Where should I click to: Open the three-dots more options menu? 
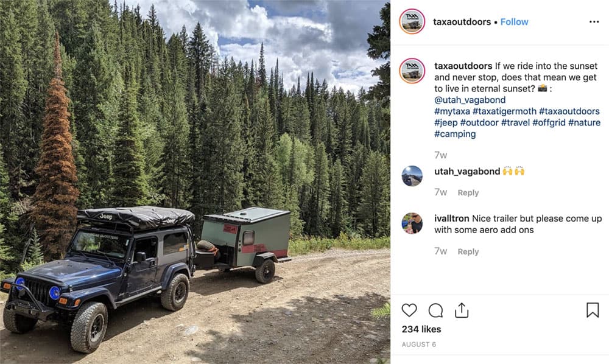click(594, 22)
